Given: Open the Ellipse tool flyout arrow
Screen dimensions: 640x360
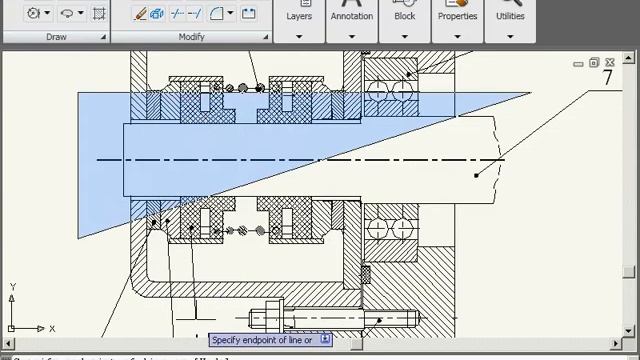Looking at the screenshot, I should tap(81, 13).
